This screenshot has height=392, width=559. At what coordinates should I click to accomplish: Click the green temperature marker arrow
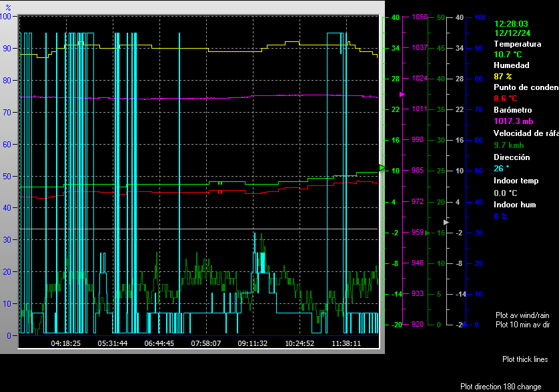tap(382, 167)
